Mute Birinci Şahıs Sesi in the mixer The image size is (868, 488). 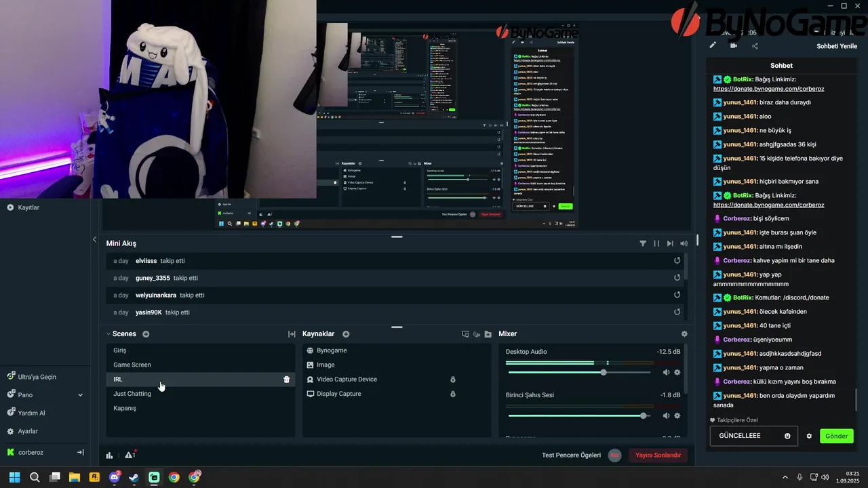[x=666, y=415]
